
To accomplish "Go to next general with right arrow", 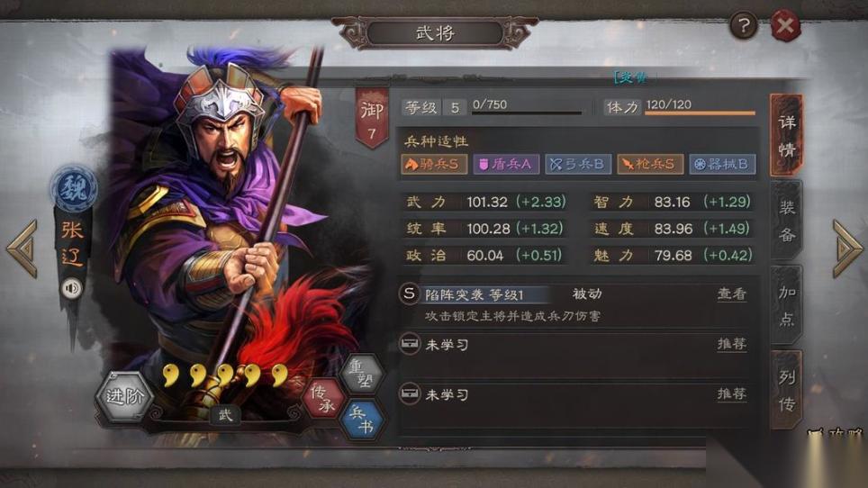I will coord(847,249).
